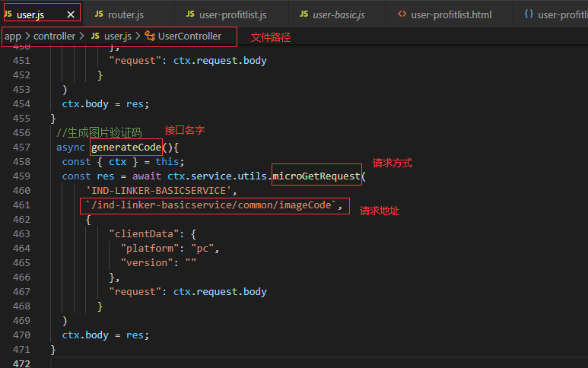
Task: Click the JS icon on the router.js tab
Action: pyautogui.click(x=99, y=14)
